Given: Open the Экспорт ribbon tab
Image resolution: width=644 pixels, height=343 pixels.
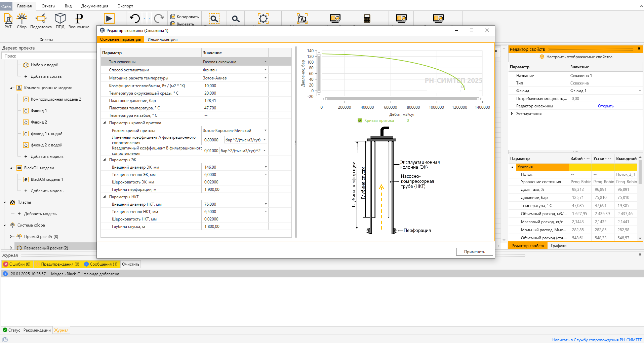Looking at the screenshot, I should pos(125,6).
